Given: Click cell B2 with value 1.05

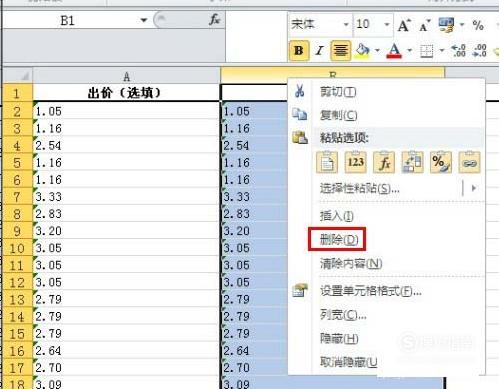Looking at the screenshot, I should (255, 111).
